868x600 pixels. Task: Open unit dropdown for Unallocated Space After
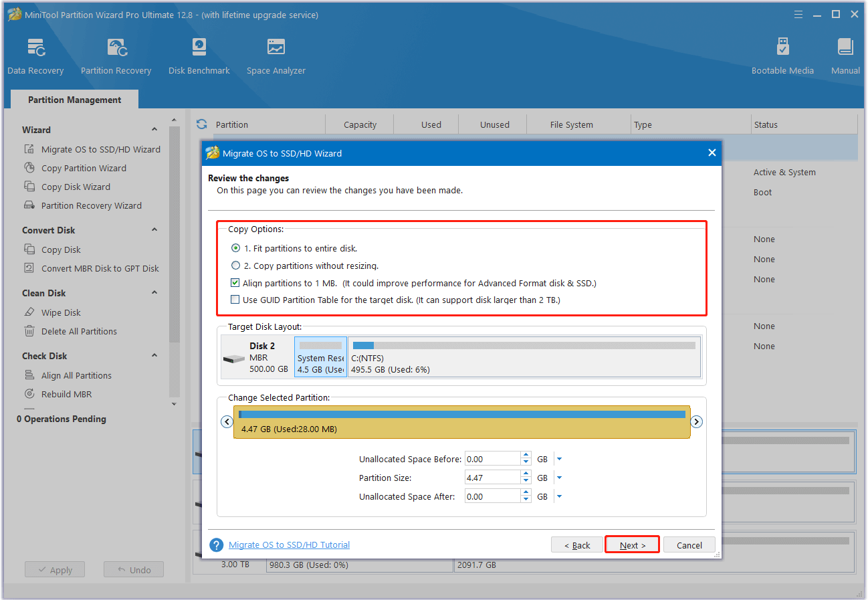pos(560,496)
